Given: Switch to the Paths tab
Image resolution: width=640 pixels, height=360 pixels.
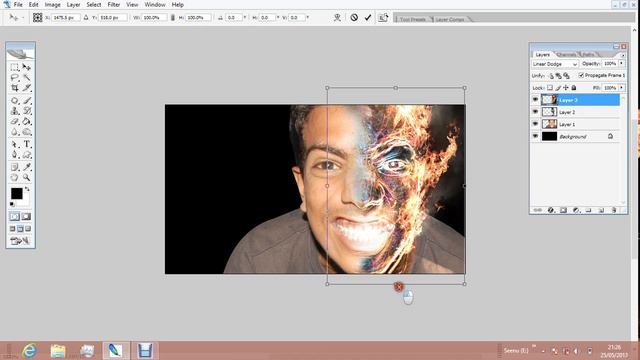Looking at the screenshot, I should (x=588, y=55).
